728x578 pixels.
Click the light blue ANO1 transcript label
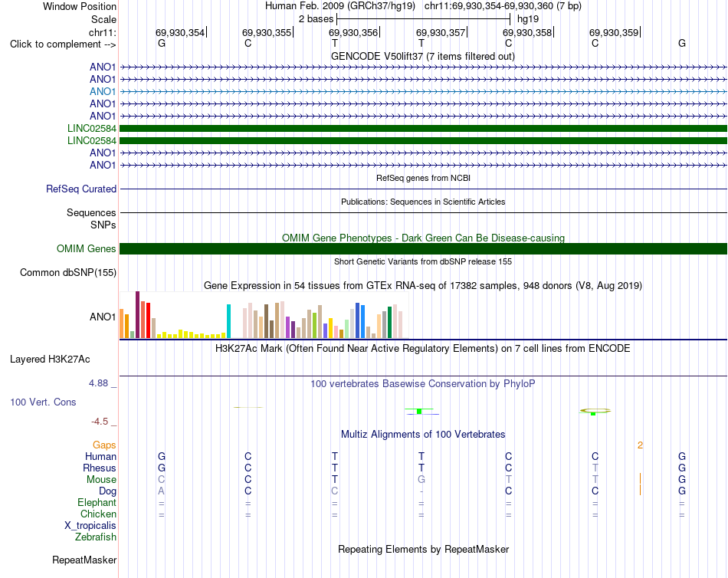click(x=103, y=91)
